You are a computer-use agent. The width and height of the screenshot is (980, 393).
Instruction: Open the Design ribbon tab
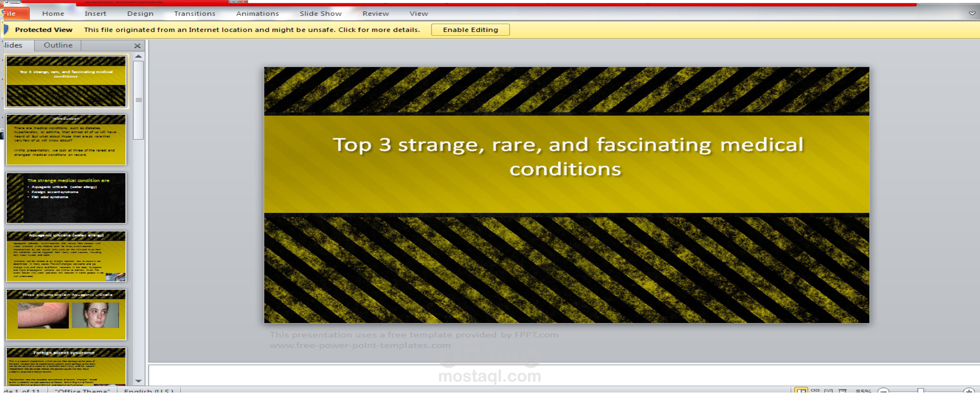coord(140,14)
